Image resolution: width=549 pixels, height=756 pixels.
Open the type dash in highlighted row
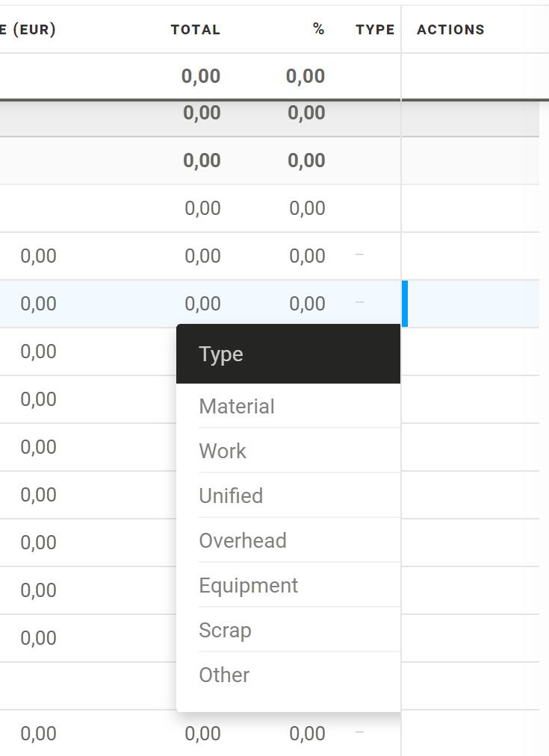[359, 303]
